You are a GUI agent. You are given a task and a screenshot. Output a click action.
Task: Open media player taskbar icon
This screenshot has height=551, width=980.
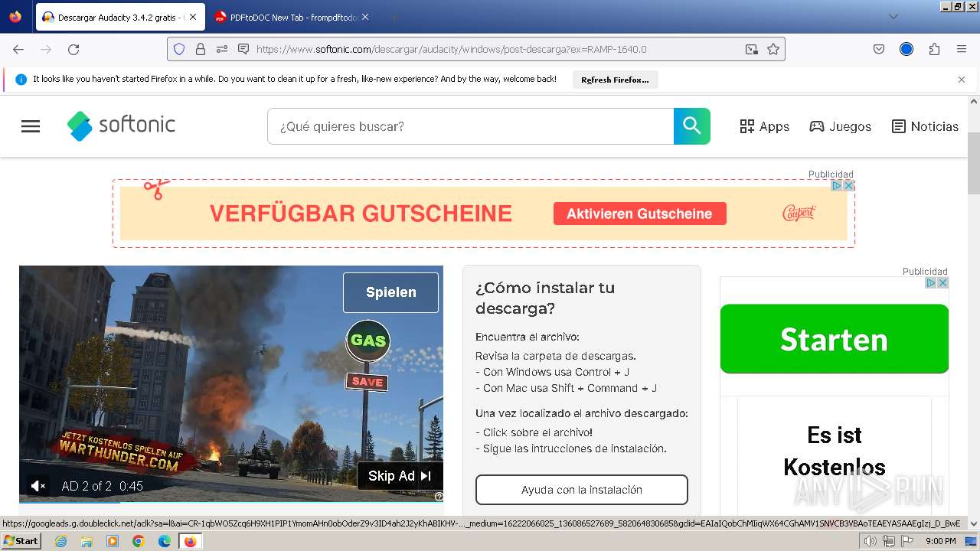[113, 541]
